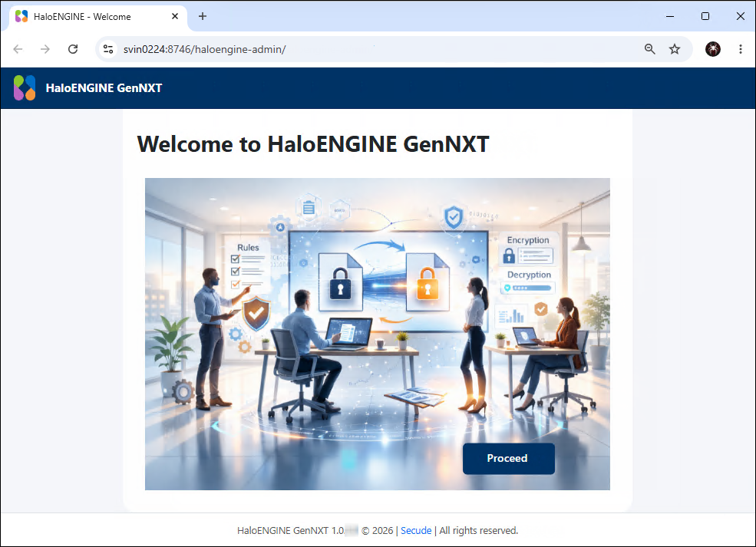This screenshot has height=547, width=756.
Task: Open the Secude link in footer
Action: tap(416, 531)
